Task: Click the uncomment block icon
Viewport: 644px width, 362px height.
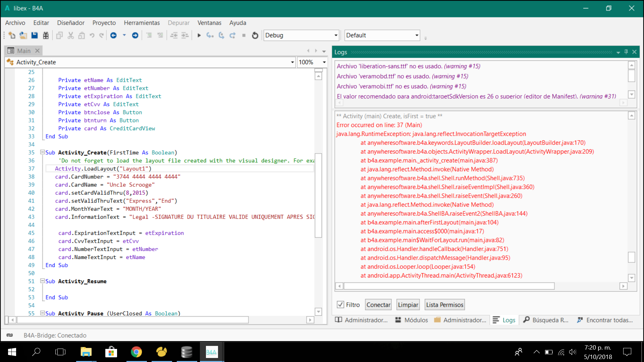Action: 160,35
